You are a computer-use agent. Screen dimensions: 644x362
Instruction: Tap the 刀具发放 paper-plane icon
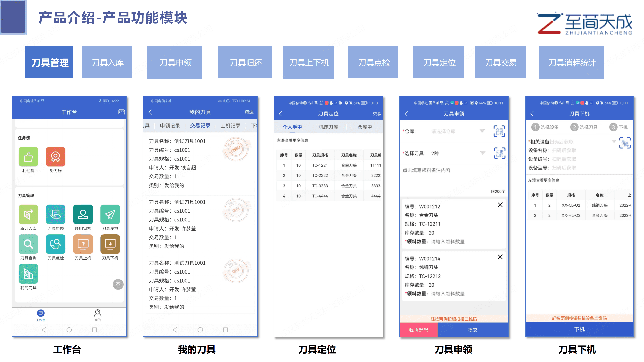click(x=110, y=214)
